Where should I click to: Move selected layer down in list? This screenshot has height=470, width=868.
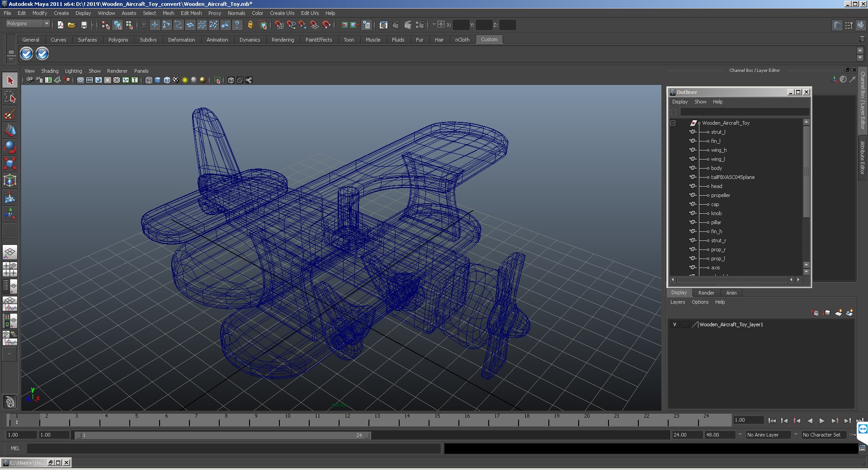click(x=827, y=313)
